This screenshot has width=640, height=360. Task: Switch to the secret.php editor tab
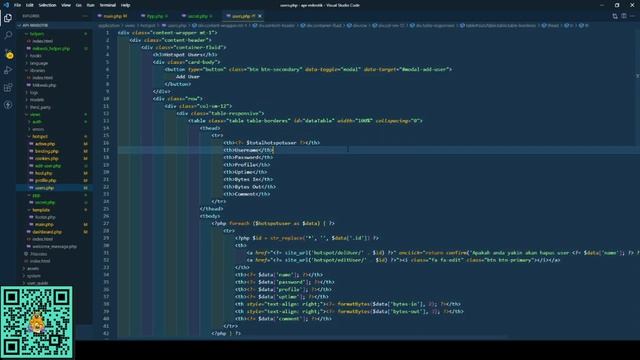[x=198, y=16]
